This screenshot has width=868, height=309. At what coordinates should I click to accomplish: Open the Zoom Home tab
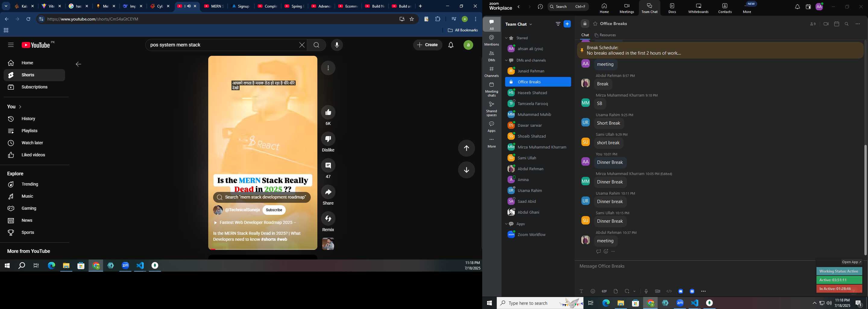(604, 8)
